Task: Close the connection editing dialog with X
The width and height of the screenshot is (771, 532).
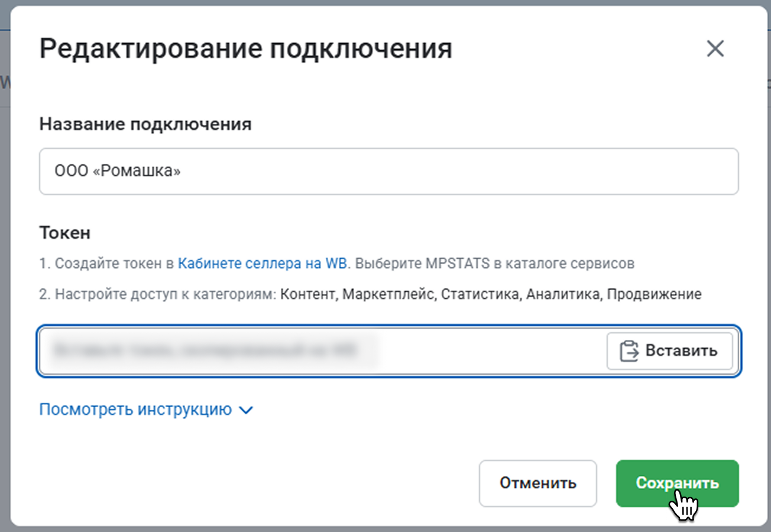Action: (715, 49)
